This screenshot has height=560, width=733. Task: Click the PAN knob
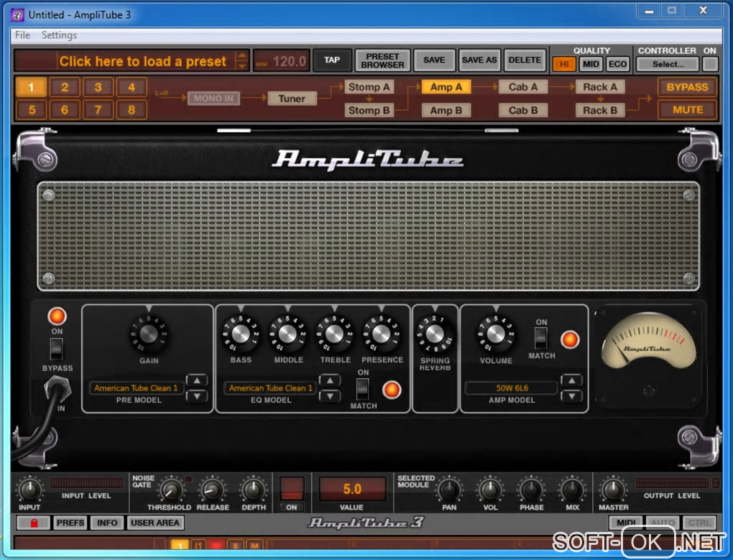(x=449, y=490)
